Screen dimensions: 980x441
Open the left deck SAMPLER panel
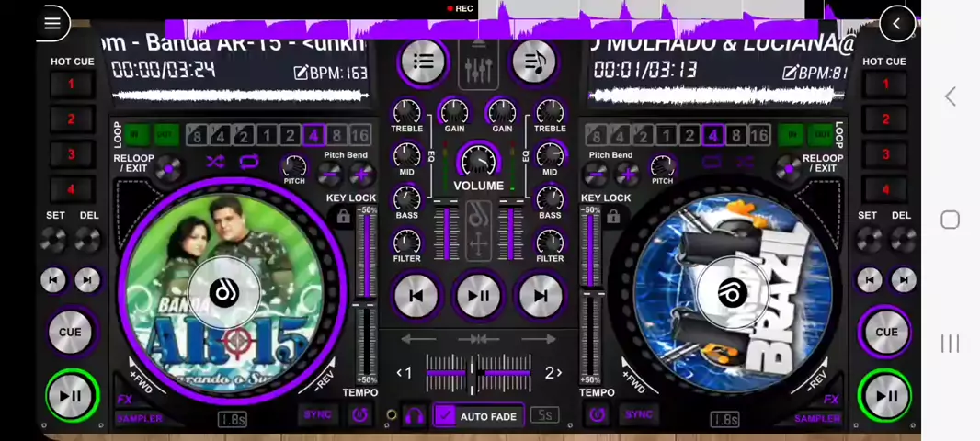coord(139,419)
